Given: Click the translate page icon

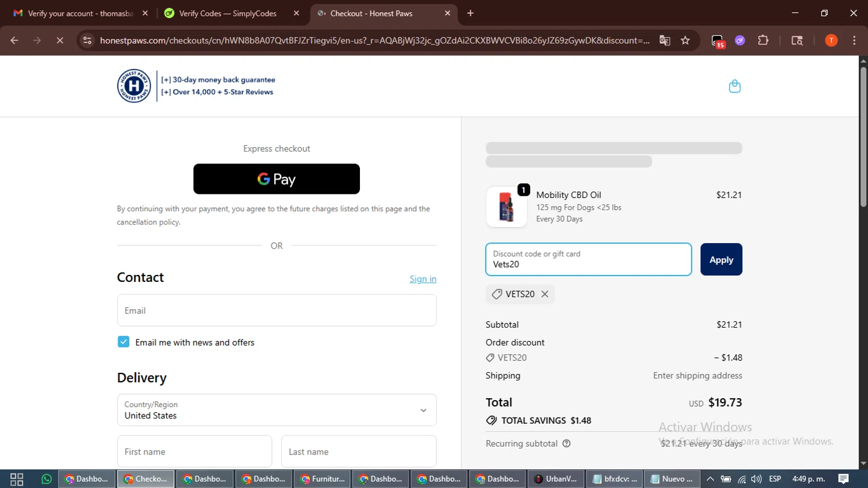Looking at the screenshot, I should tap(665, 41).
